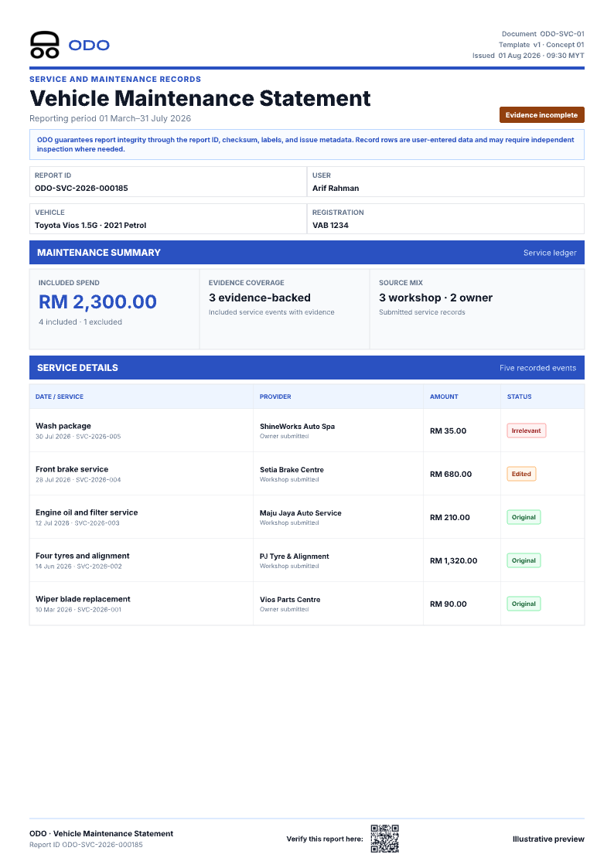Click the issued date '01 Aug 2026 · 09:30 MYT'
This screenshot has height=868, width=614.
[541, 56]
